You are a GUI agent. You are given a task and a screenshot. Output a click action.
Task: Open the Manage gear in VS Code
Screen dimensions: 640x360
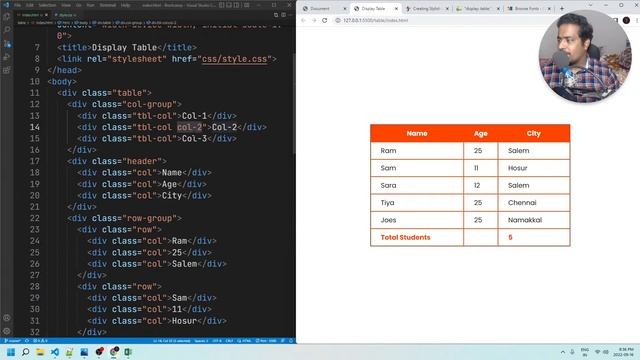(7, 331)
